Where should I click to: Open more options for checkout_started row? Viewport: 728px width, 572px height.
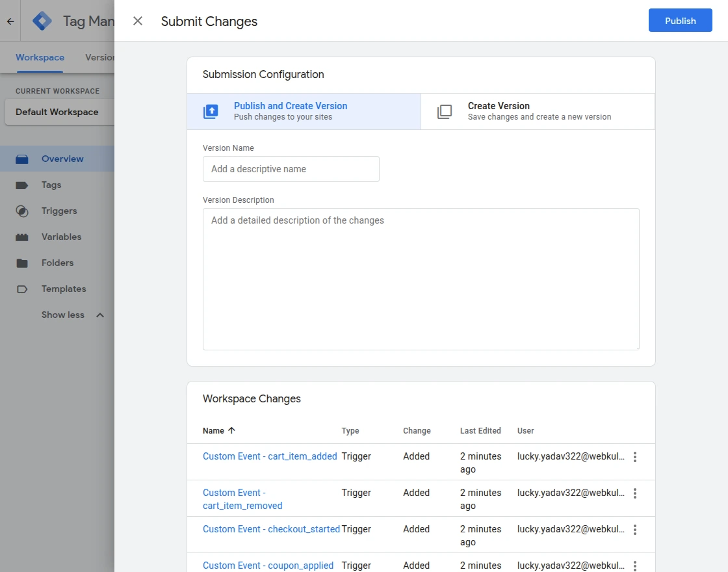click(634, 530)
